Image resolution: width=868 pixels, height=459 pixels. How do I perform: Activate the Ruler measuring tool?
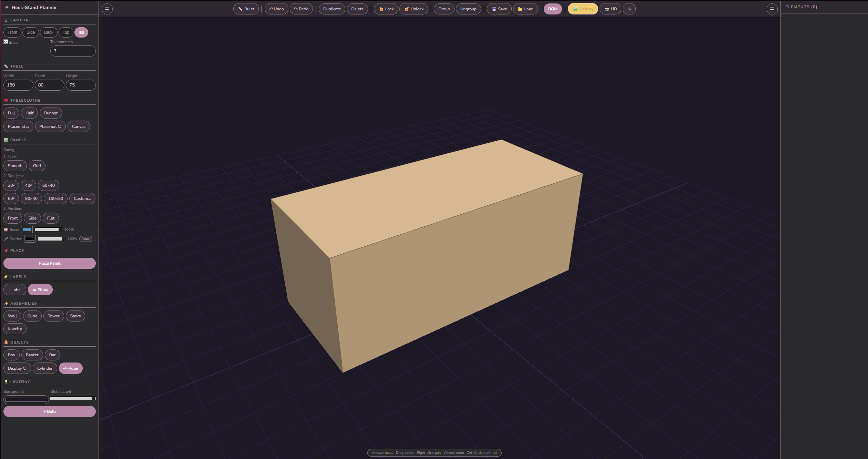[x=246, y=9]
